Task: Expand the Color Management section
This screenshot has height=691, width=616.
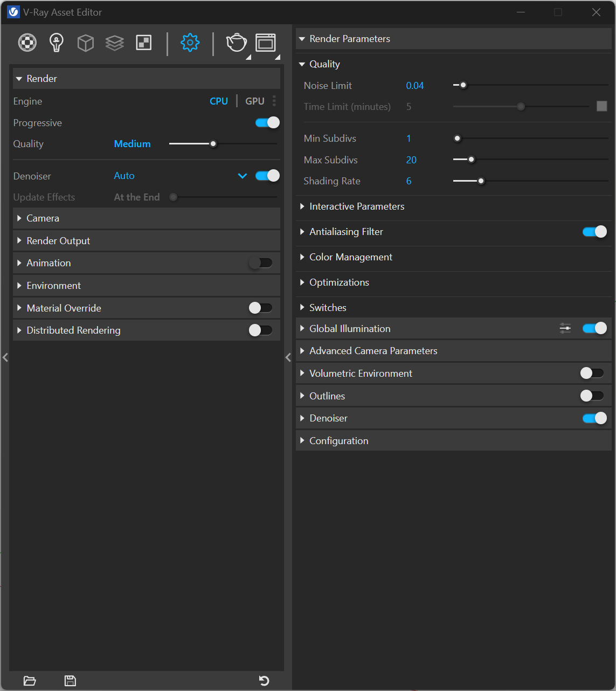Action: click(350, 257)
